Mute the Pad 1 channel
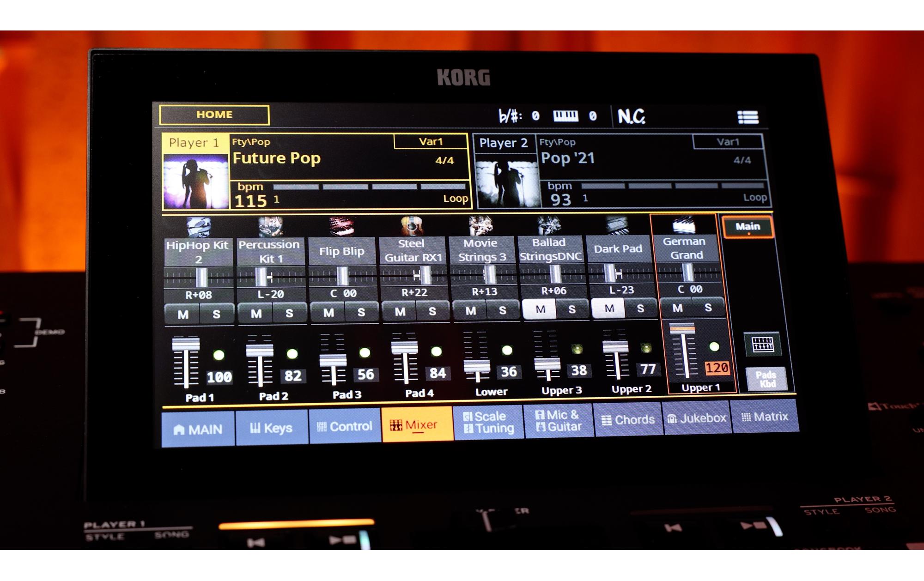The width and height of the screenshot is (924, 581). [x=183, y=315]
